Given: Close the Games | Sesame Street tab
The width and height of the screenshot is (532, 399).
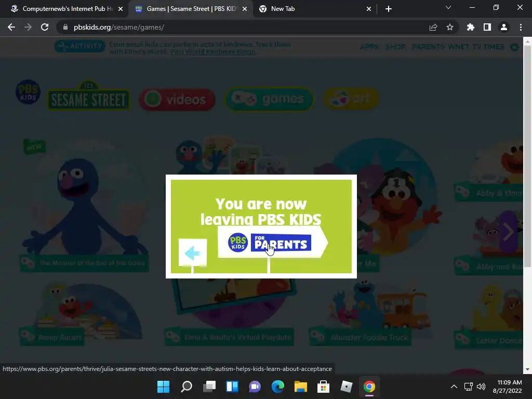Looking at the screenshot, I should tap(245, 9).
